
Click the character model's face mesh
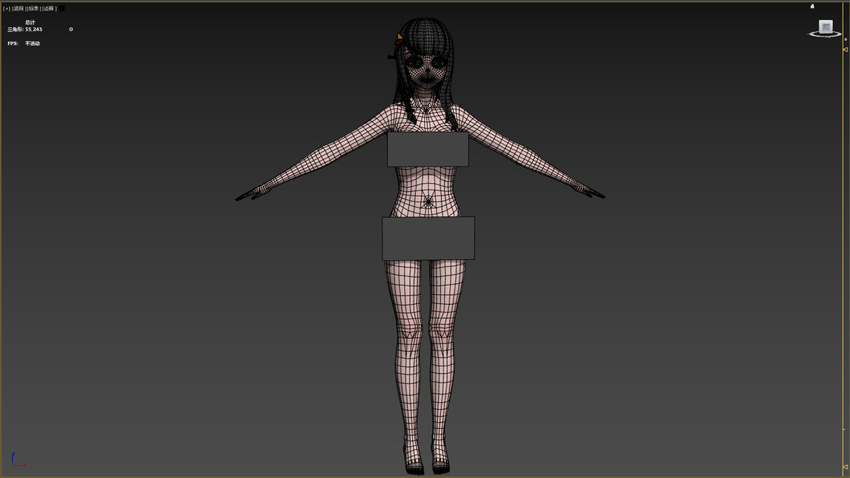click(426, 70)
